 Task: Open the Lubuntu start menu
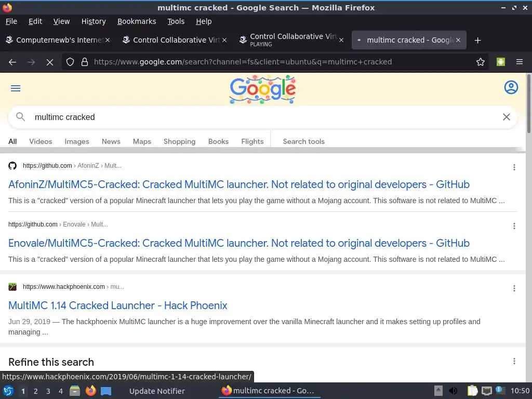pyautogui.click(x=8, y=391)
